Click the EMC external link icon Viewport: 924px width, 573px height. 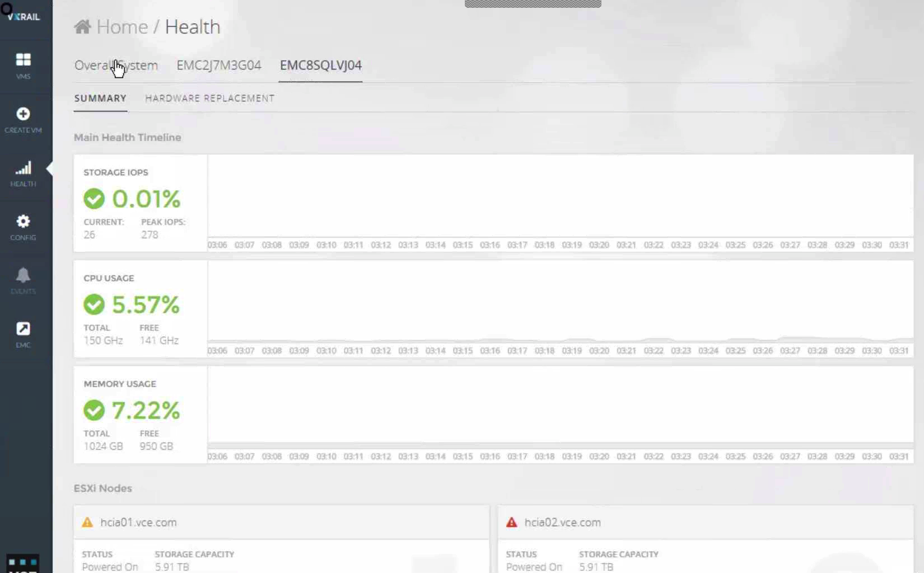click(23, 328)
